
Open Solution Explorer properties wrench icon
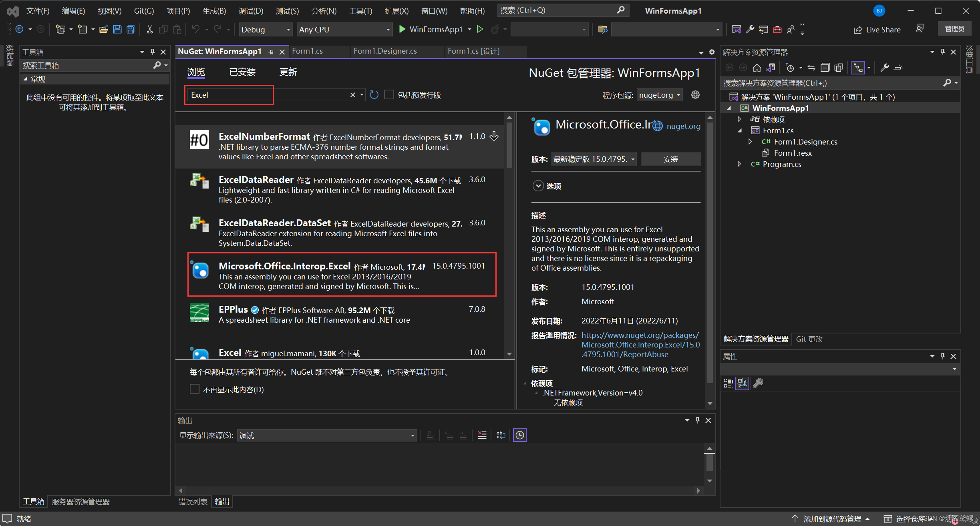(885, 68)
